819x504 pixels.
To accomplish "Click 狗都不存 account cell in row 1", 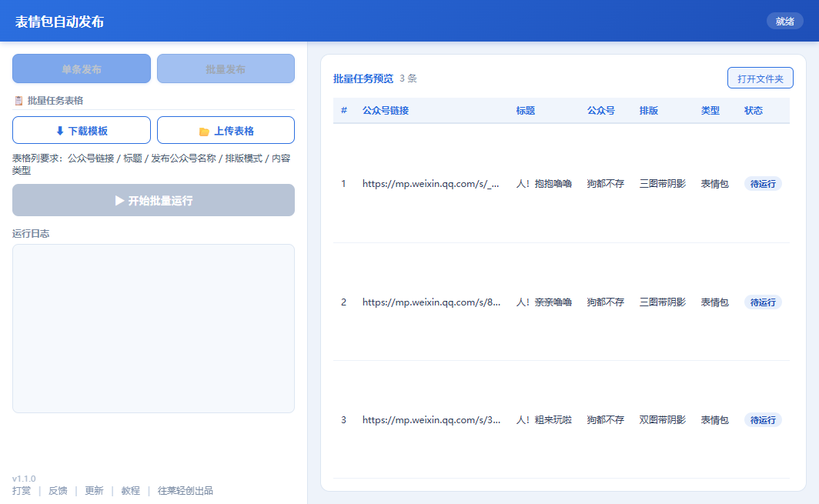I will 605,184.
